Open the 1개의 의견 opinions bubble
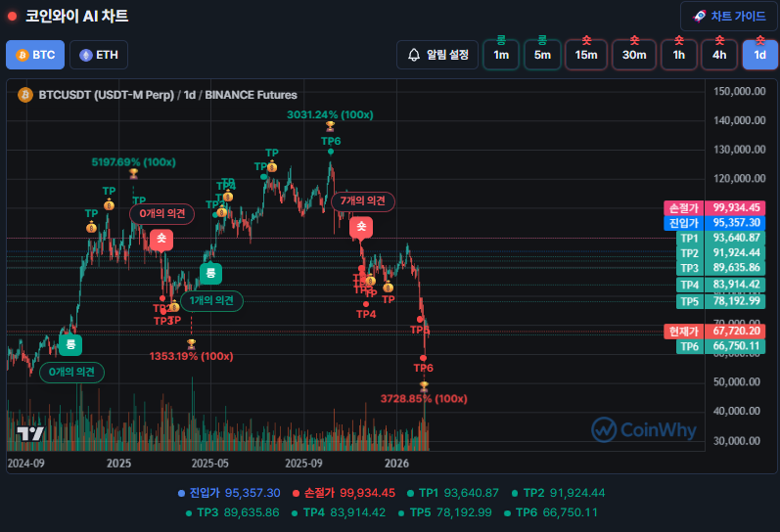Image resolution: width=780 pixels, height=532 pixels. [x=211, y=301]
